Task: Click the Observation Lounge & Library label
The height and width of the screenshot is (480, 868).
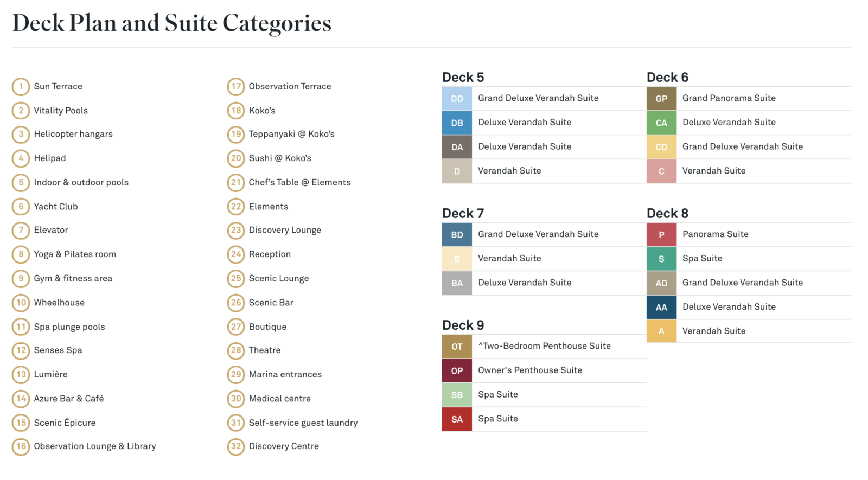Action: 95,446
